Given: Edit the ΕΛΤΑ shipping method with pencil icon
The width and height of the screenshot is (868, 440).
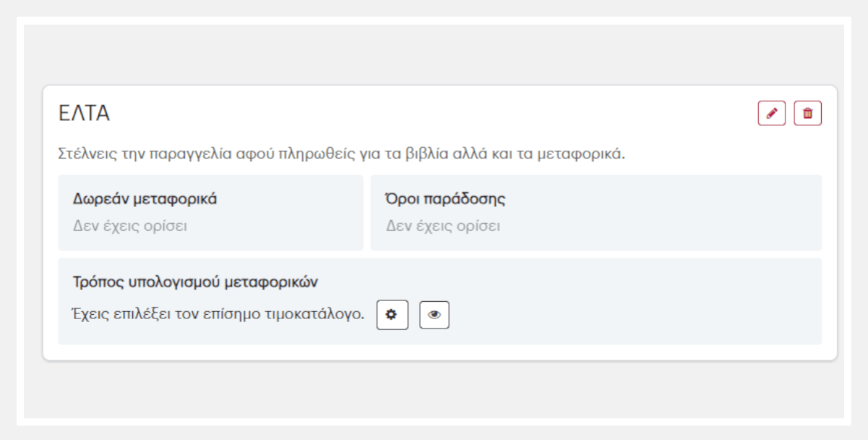Looking at the screenshot, I should (x=772, y=114).
